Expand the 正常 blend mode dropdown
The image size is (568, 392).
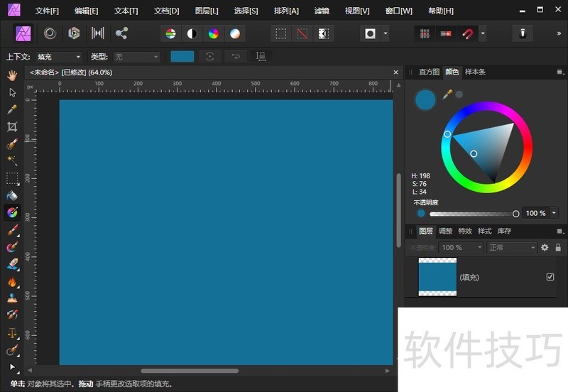click(512, 247)
